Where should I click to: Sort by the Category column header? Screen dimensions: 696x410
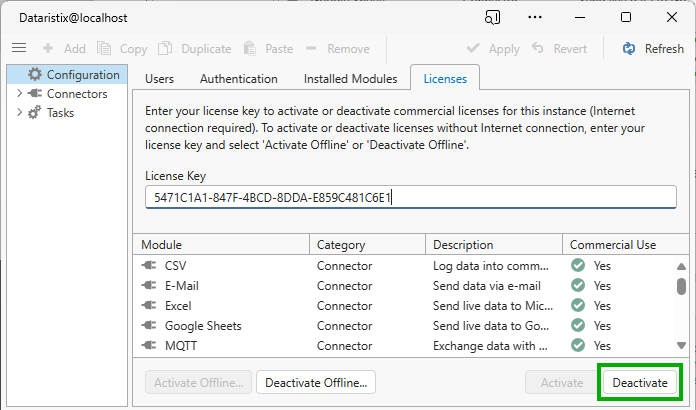368,244
